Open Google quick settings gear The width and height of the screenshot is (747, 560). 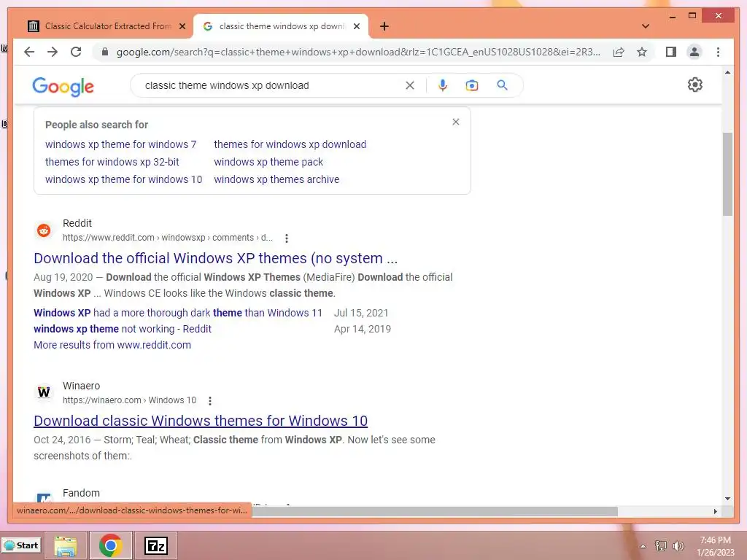(695, 85)
